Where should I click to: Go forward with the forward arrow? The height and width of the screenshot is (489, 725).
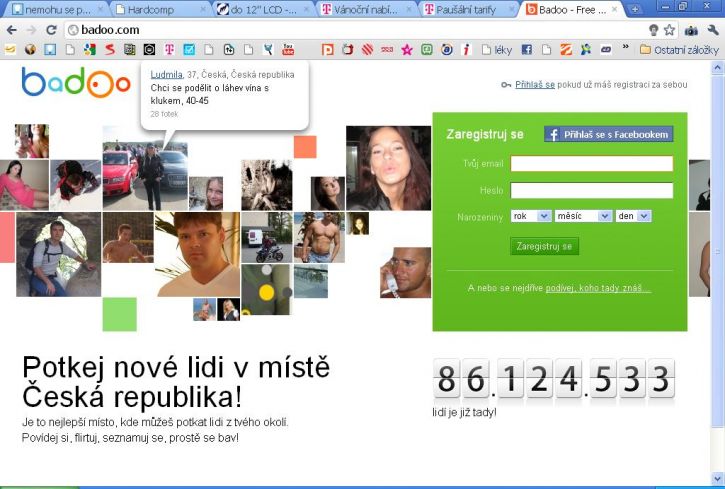pyautogui.click(x=31, y=30)
